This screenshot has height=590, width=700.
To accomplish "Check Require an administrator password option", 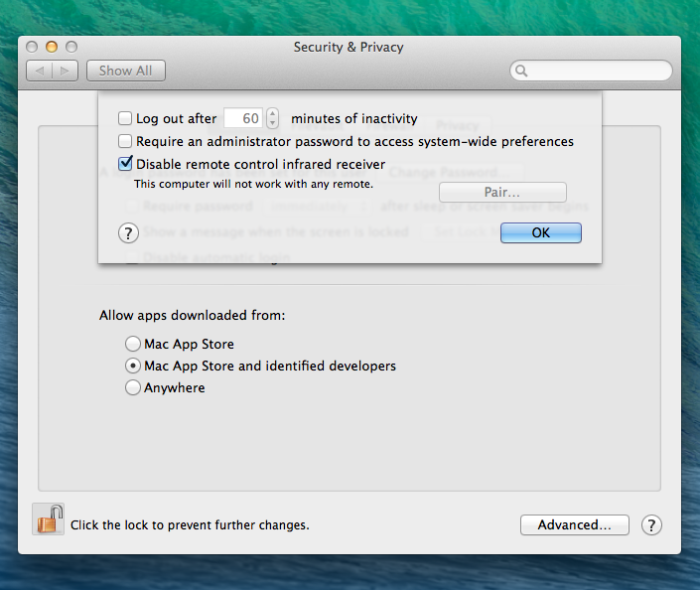I will click(125, 141).
